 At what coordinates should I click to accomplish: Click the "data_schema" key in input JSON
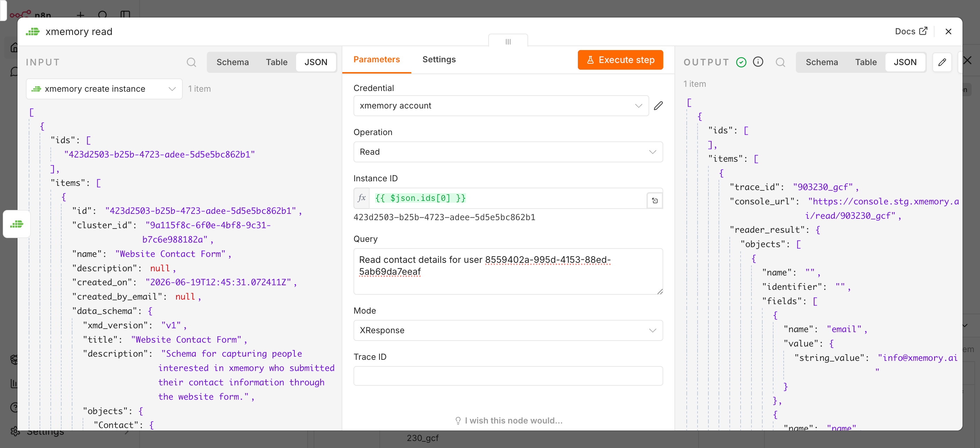click(x=105, y=311)
